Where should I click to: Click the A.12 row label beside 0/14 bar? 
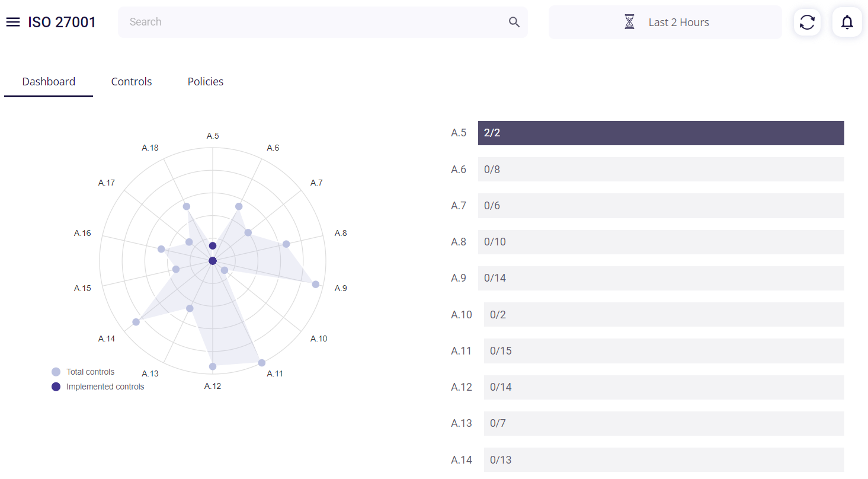[x=462, y=387]
